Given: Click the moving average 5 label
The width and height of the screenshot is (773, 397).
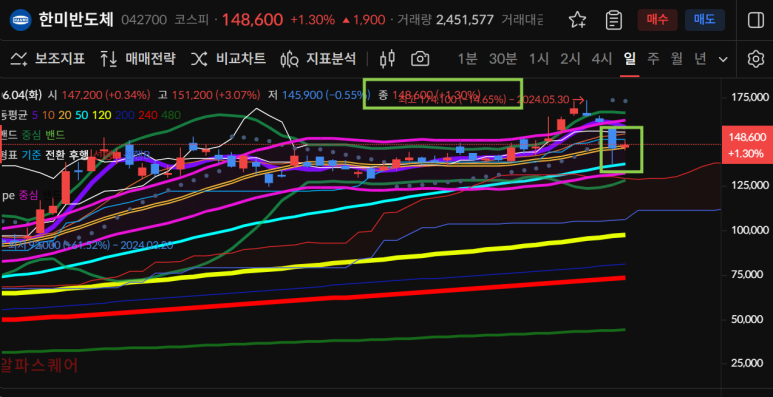Looking at the screenshot, I should pyautogui.click(x=35, y=115).
